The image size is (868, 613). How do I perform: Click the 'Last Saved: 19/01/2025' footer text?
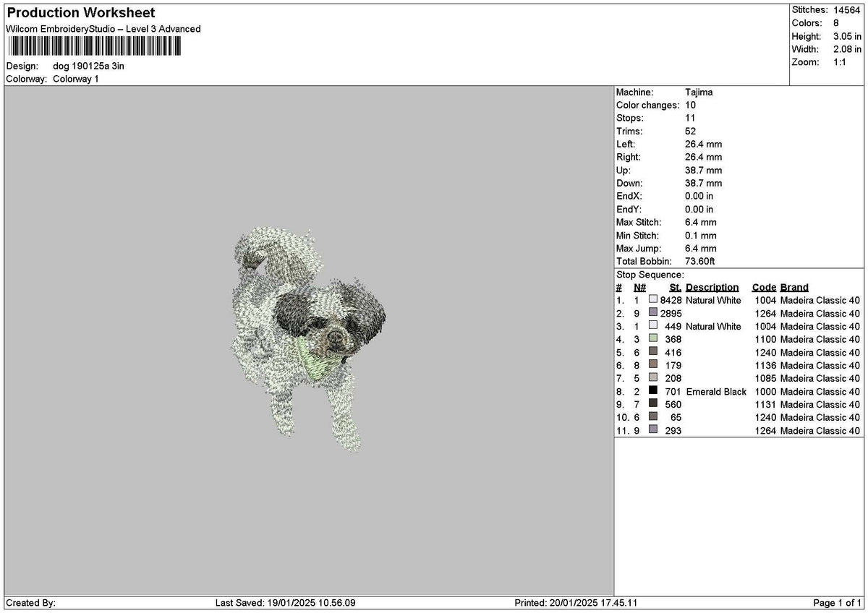pyautogui.click(x=286, y=603)
